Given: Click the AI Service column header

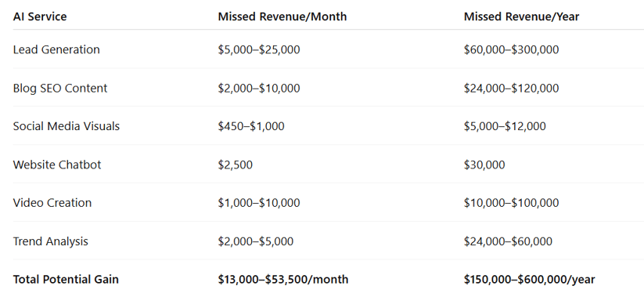Looking at the screenshot, I should tap(40, 17).
